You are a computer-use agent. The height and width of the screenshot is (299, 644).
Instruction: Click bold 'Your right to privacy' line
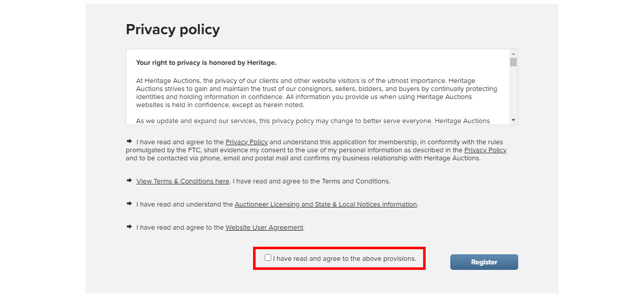(x=206, y=63)
